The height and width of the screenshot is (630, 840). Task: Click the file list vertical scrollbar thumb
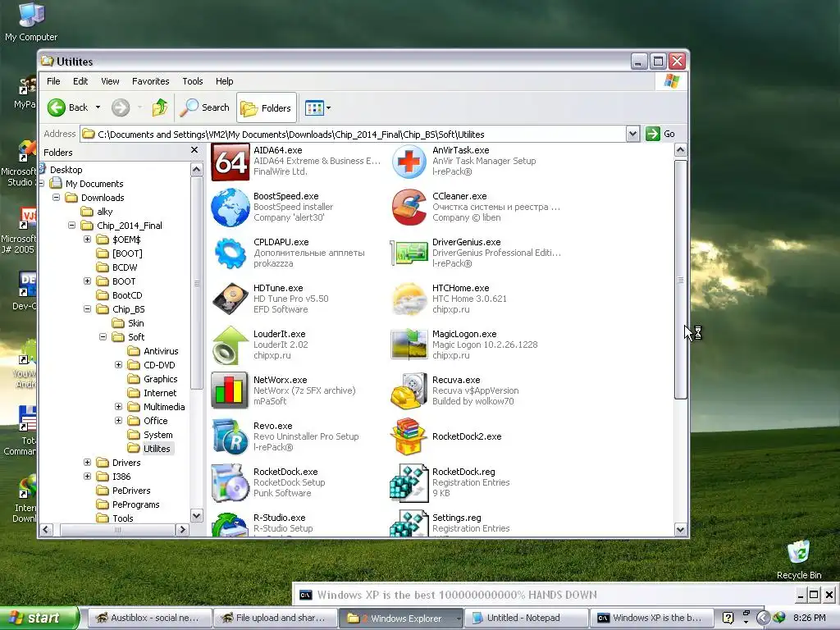point(680,279)
